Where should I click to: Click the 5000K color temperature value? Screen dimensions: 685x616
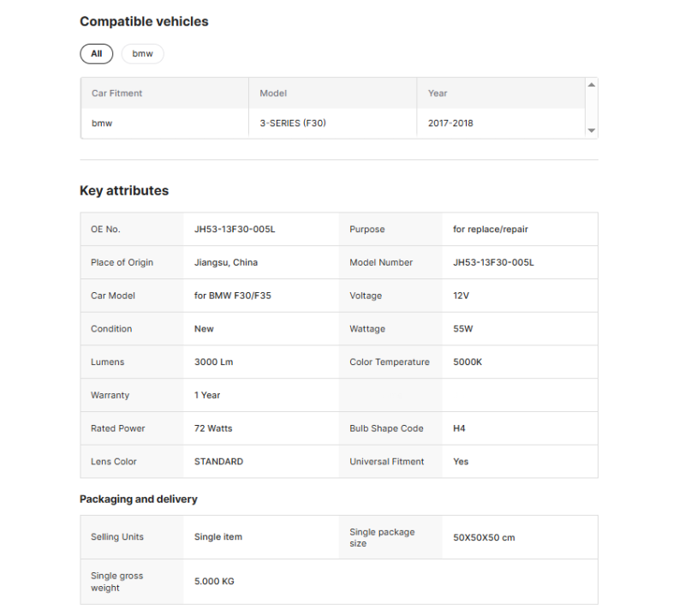[x=468, y=362]
